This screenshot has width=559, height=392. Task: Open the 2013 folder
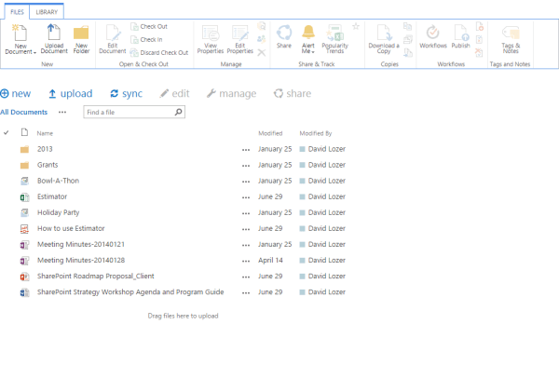click(45, 149)
